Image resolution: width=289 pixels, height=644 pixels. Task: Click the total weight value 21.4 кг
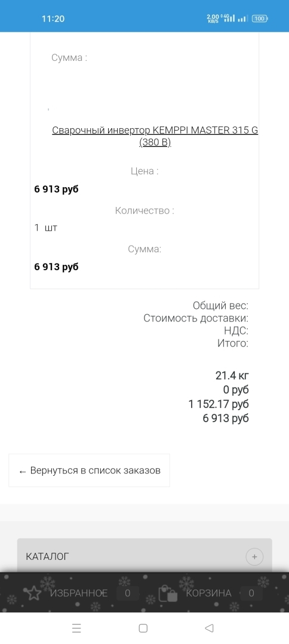click(x=232, y=376)
